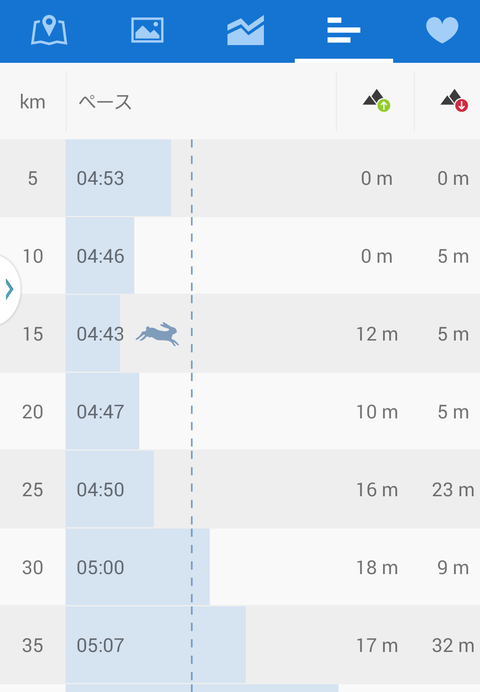Select the 04:46 pace bar
This screenshot has height=692, width=480.
100,256
